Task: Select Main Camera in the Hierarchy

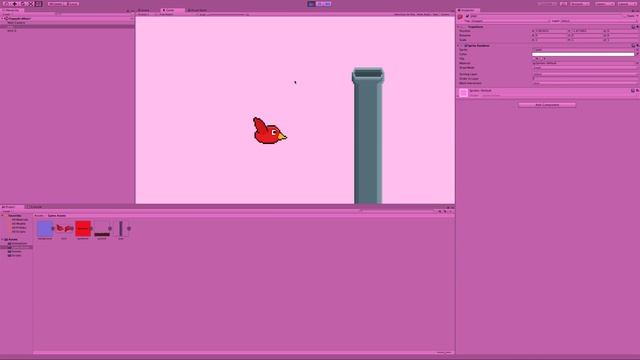Action: [x=16, y=23]
